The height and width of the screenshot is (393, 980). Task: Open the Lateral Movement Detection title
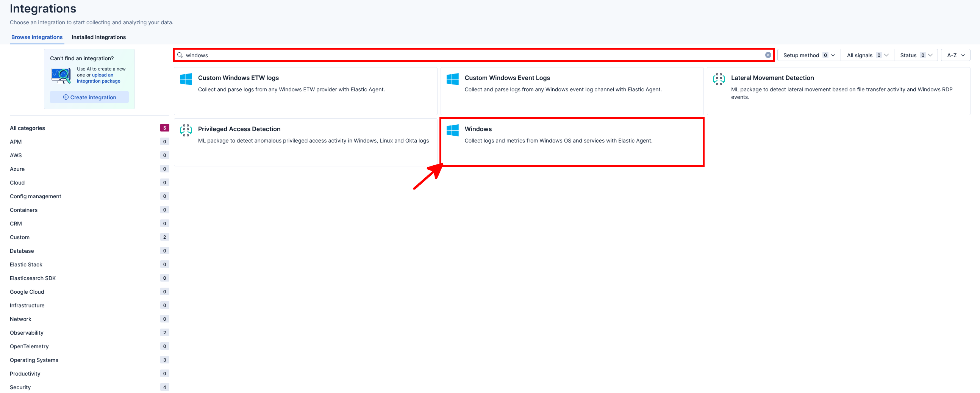coord(772,78)
